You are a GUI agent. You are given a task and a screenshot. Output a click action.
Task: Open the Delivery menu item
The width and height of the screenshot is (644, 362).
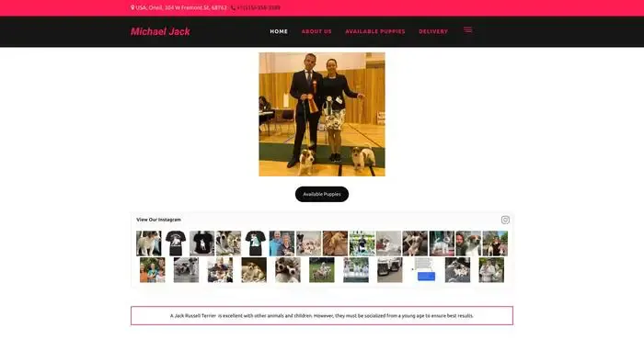pyautogui.click(x=433, y=31)
